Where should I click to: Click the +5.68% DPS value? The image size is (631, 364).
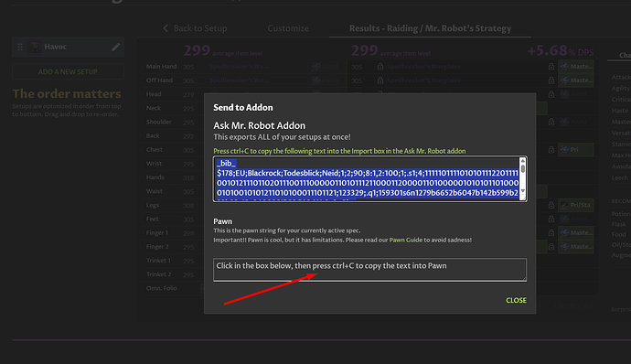[561, 50]
